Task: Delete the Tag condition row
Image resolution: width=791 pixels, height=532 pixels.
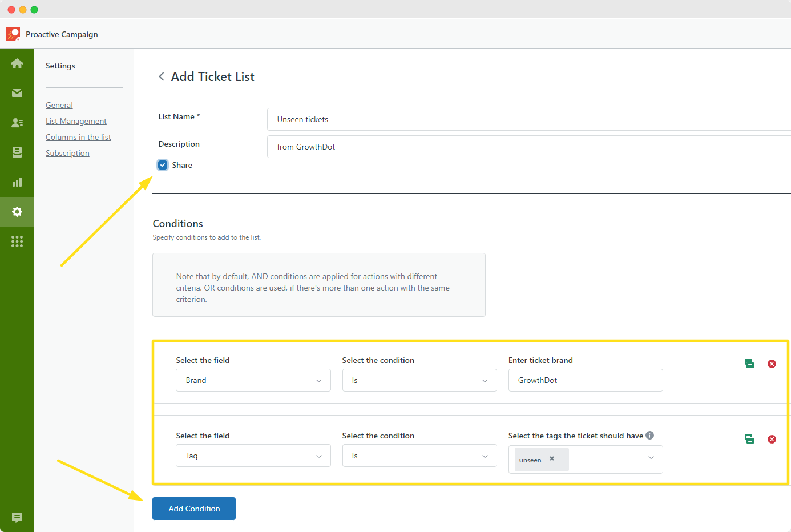Action: [x=772, y=439]
